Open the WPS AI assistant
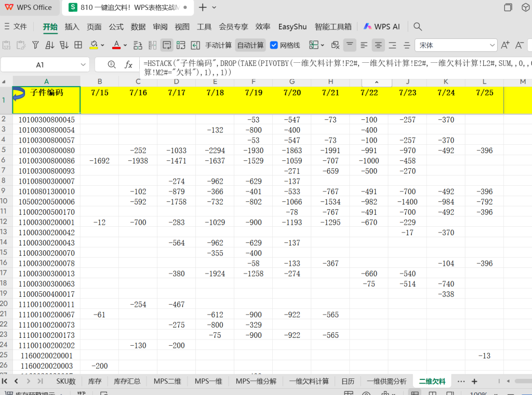Viewport: 532px width, 395px height. click(382, 26)
